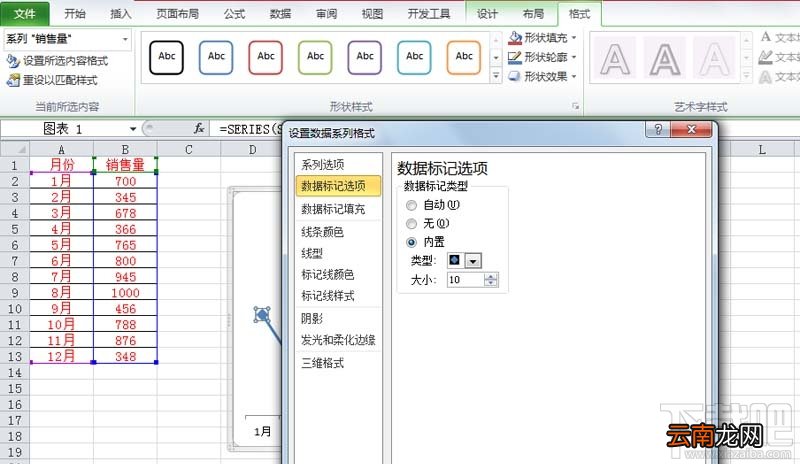Switch to the 公式 tab
The height and width of the screenshot is (464, 800).
click(234, 14)
